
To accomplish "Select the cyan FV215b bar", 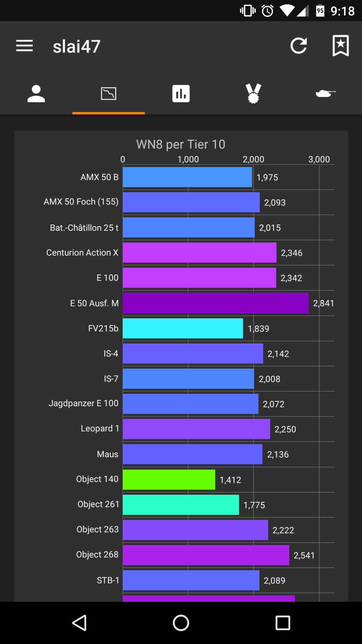I will pyautogui.click(x=183, y=328).
